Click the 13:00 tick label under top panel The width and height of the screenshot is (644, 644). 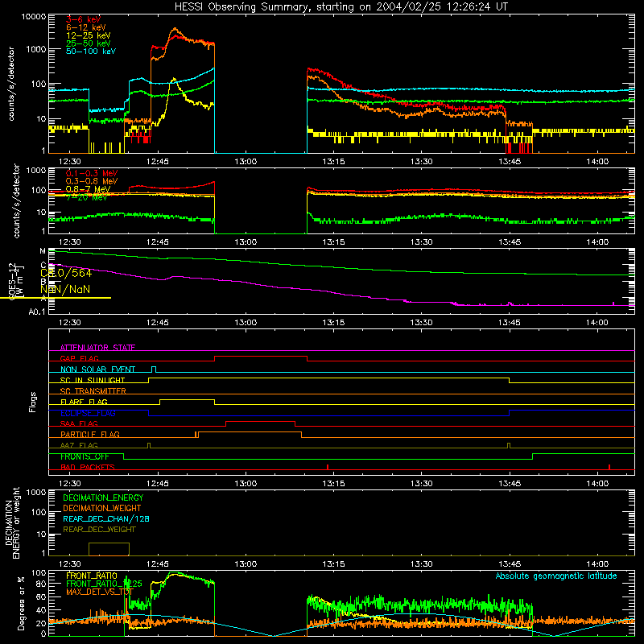[246, 162]
